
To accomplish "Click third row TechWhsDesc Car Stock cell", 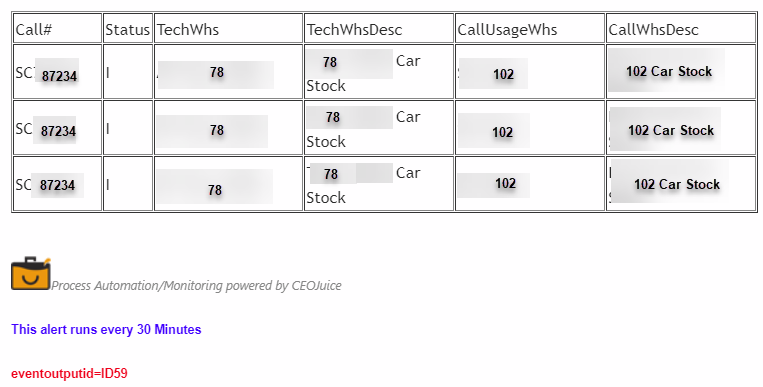I will tap(379, 184).
